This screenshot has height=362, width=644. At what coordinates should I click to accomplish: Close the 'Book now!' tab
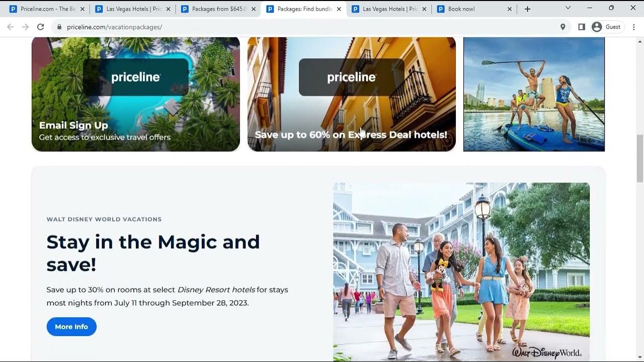[x=510, y=9]
